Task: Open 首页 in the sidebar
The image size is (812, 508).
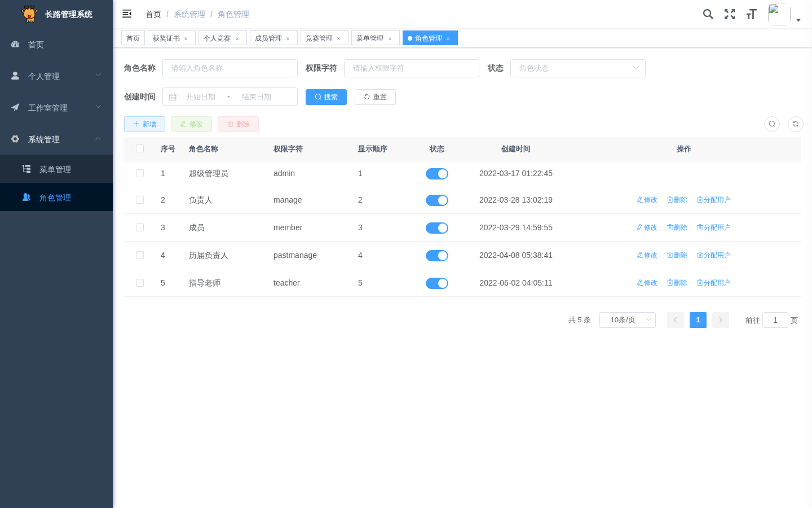Action: pyautogui.click(x=56, y=44)
